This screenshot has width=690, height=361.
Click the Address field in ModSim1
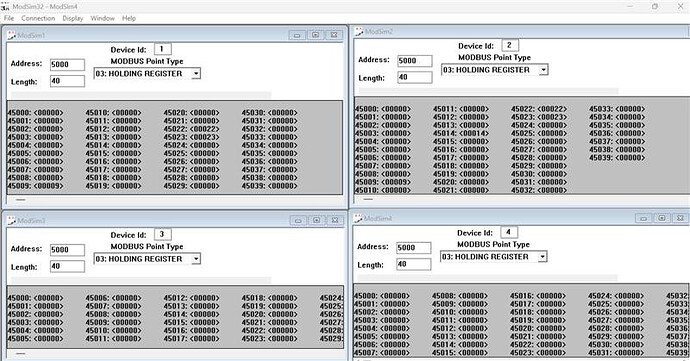(x=67, y=65)
